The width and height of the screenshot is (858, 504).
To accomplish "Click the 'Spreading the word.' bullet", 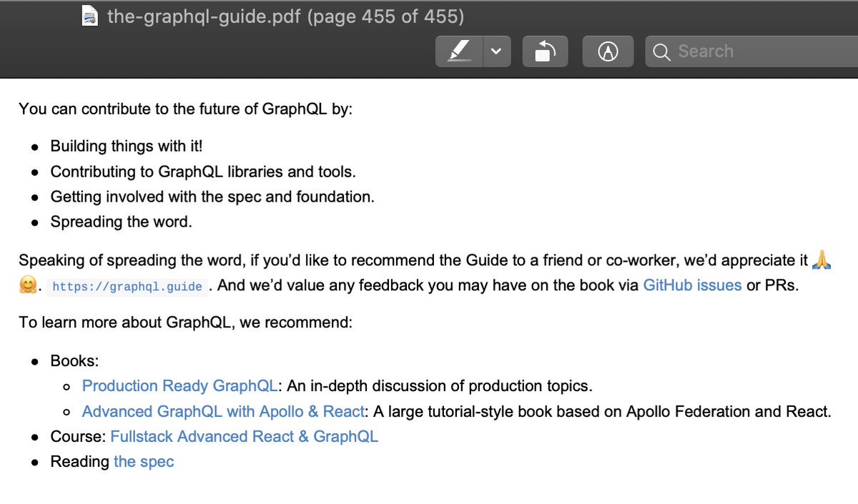I will click(121, 222).
